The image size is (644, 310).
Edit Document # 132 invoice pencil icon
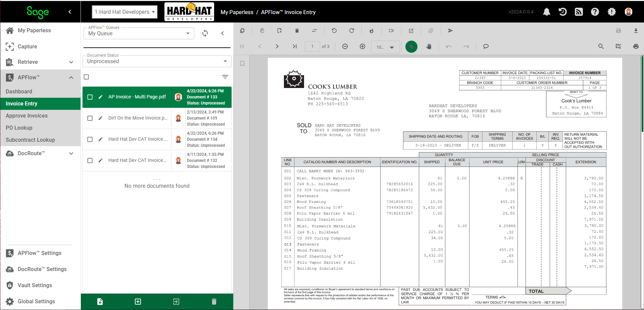point(100,161)
